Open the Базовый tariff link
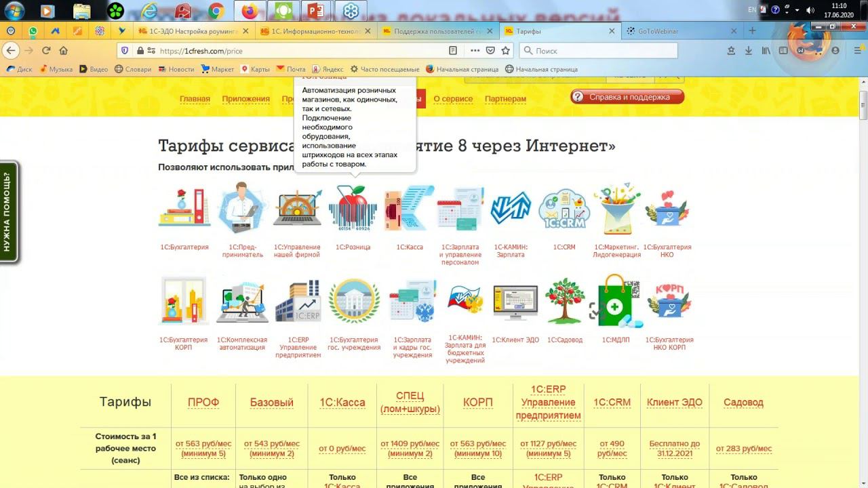Screen dimensions: 868x488 [272, 402]
